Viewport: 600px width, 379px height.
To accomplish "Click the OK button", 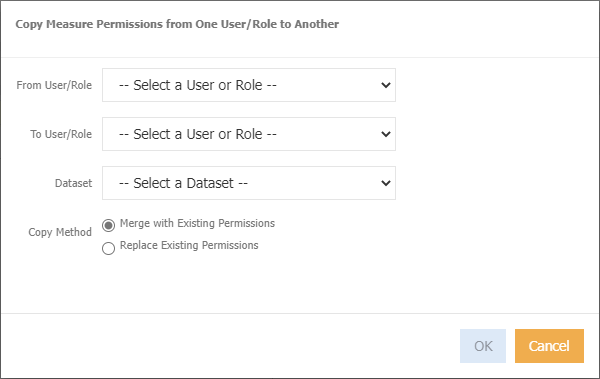I will [483, 346].
